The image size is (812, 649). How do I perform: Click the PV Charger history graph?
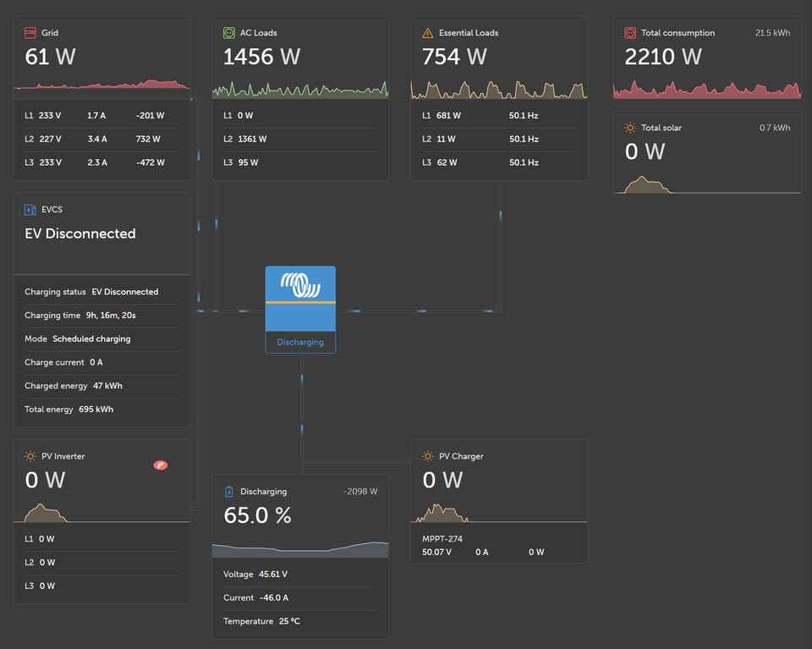499,513
